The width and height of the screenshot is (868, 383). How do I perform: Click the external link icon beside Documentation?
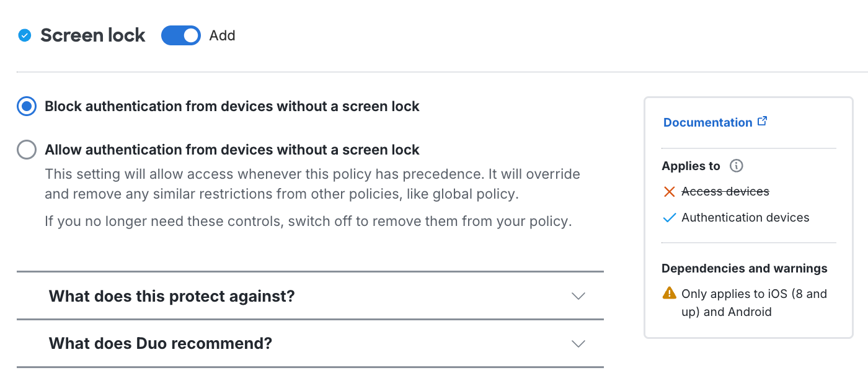point(762,120)
